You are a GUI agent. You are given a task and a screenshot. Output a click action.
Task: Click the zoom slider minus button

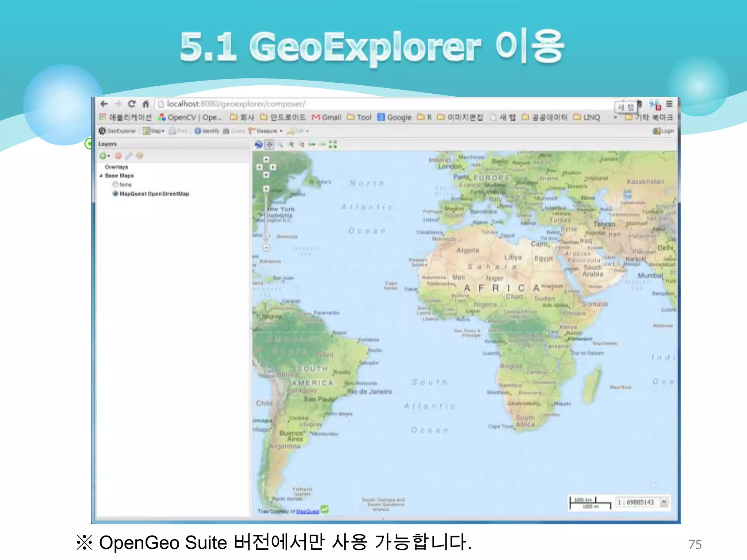[x=266, y=248]
